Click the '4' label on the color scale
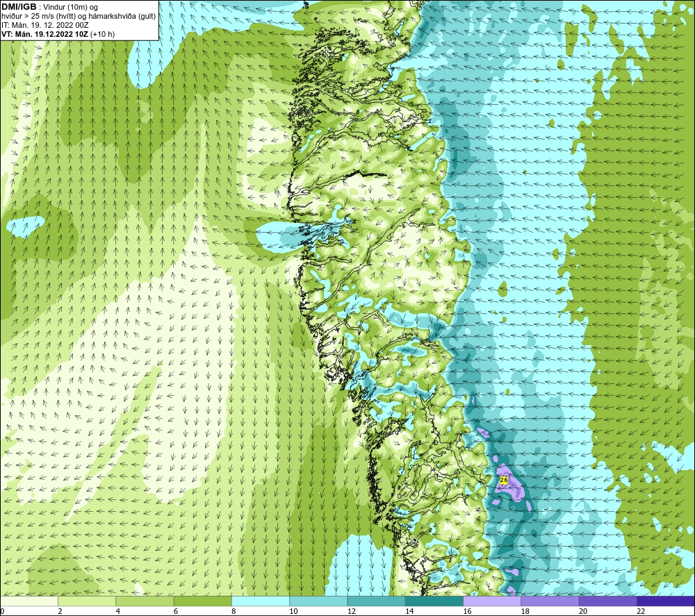The image size is (695, 616). click(118, 611)
